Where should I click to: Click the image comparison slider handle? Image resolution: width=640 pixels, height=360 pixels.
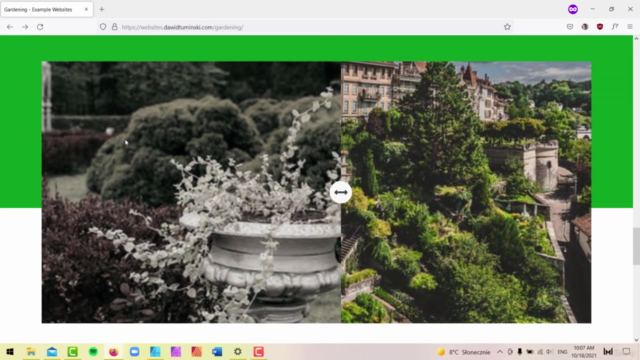coord(340,192)
